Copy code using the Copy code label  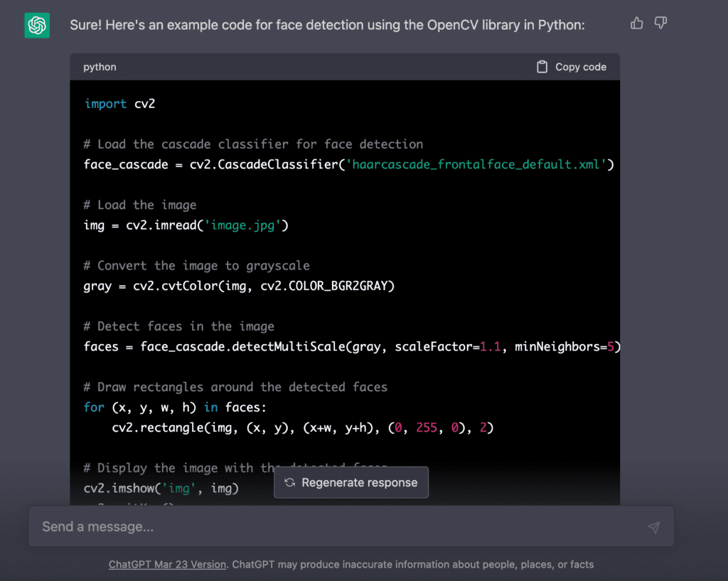click(x=581, y=67)
